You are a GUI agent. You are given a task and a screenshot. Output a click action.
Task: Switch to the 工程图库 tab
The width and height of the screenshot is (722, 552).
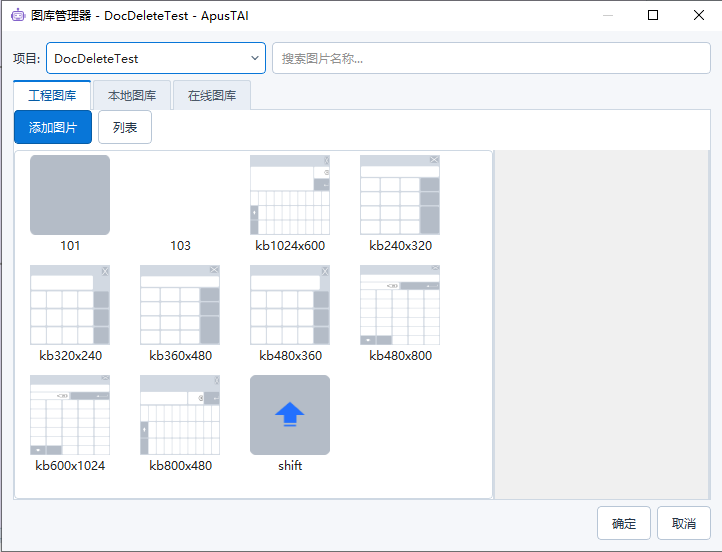tap(52, 95)
